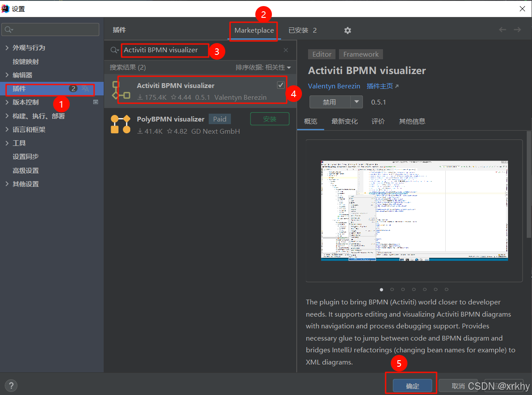The width and height of the screenshot is (532, 395).
Task: Click the plugin search magnifier icon
Action: [x=115, y=50]
